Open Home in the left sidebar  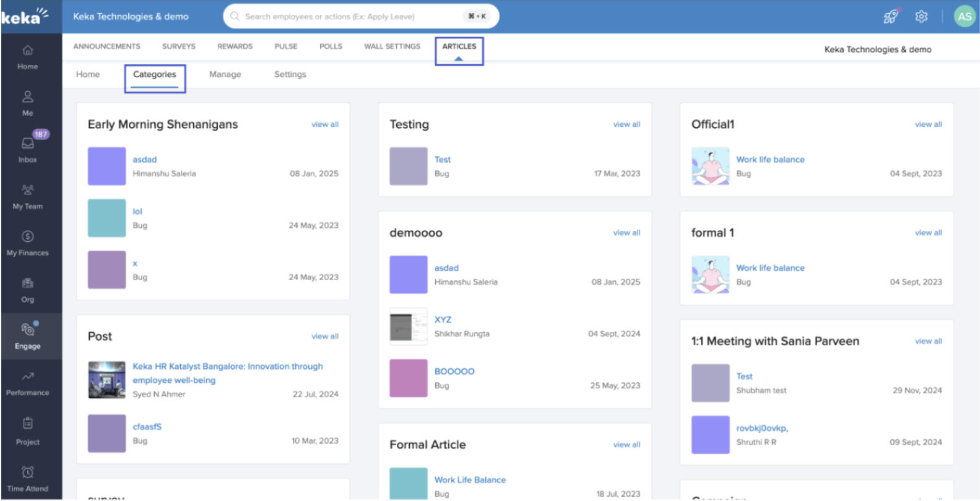[27, 57]
